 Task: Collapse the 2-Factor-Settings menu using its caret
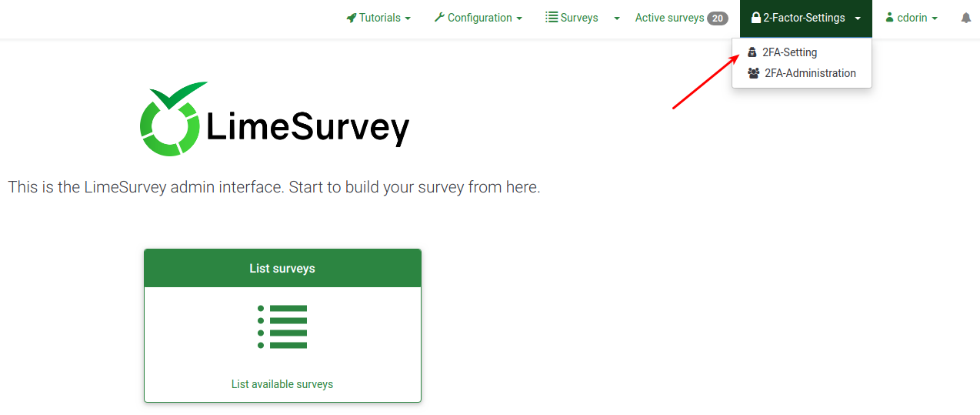pyautogui.click(x=858, y=18)
